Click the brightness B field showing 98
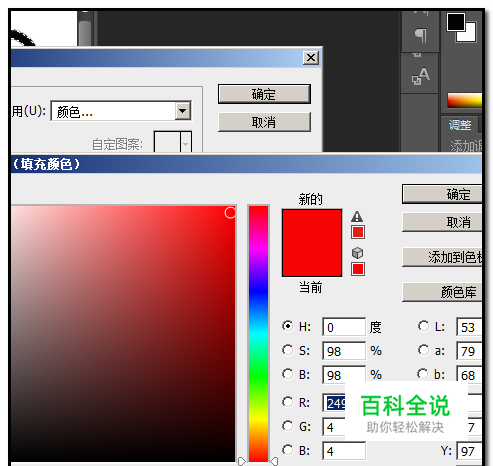This screenshot has height=466, width=493. 344,375
